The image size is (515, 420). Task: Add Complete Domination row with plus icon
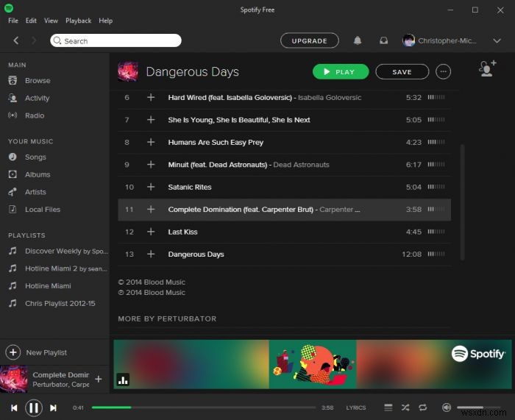[151, 209]
